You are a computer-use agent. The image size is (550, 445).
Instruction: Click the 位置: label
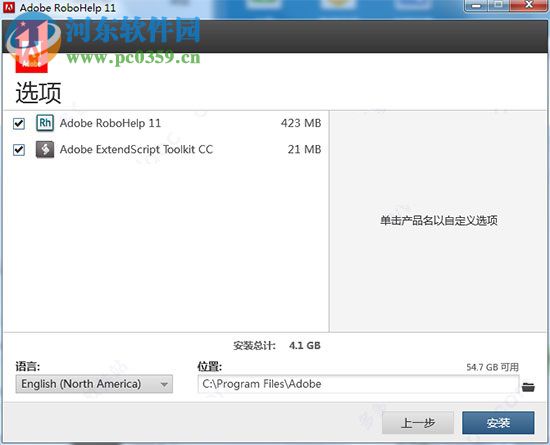tap(209, 367)
